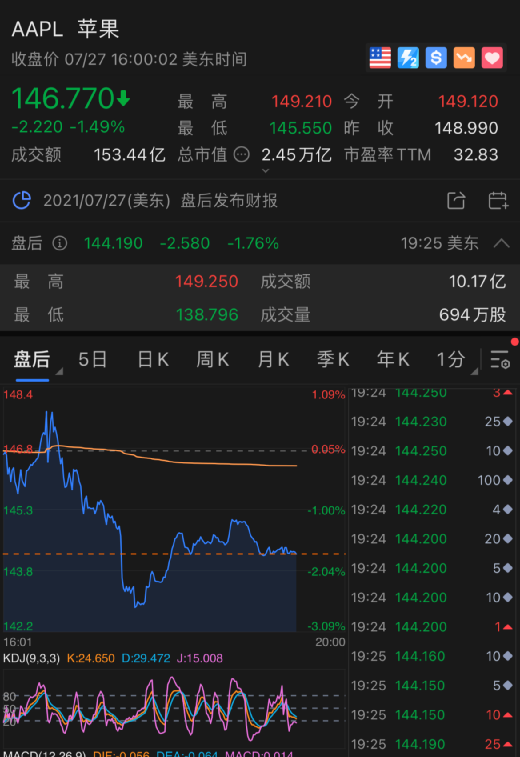Collapse the after-hours details chevron
Viewport: 520px width, 757px height.
pos(502,243)
